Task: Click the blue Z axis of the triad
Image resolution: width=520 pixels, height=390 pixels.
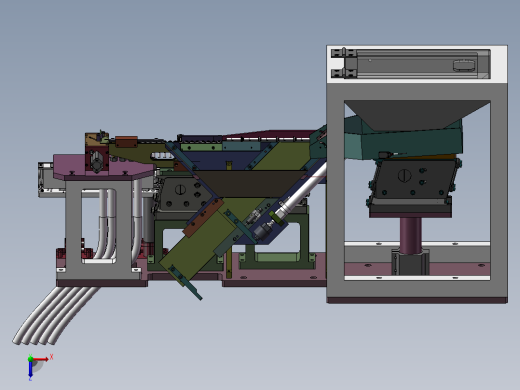Action: [x=30, y=369]
